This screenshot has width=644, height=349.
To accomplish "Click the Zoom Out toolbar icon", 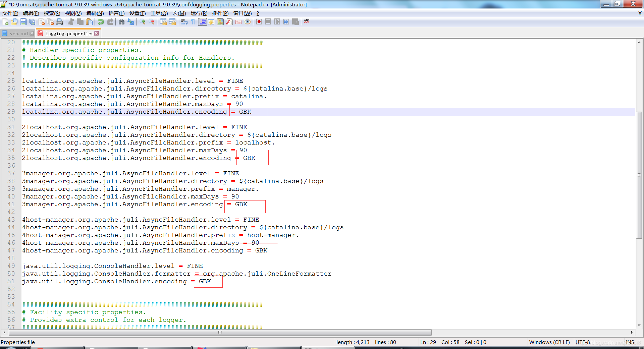I will tap(152, 22).
